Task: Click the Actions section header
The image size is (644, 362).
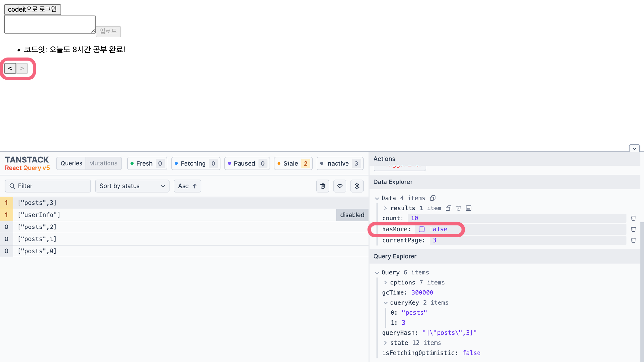Action: pos(505,159)
